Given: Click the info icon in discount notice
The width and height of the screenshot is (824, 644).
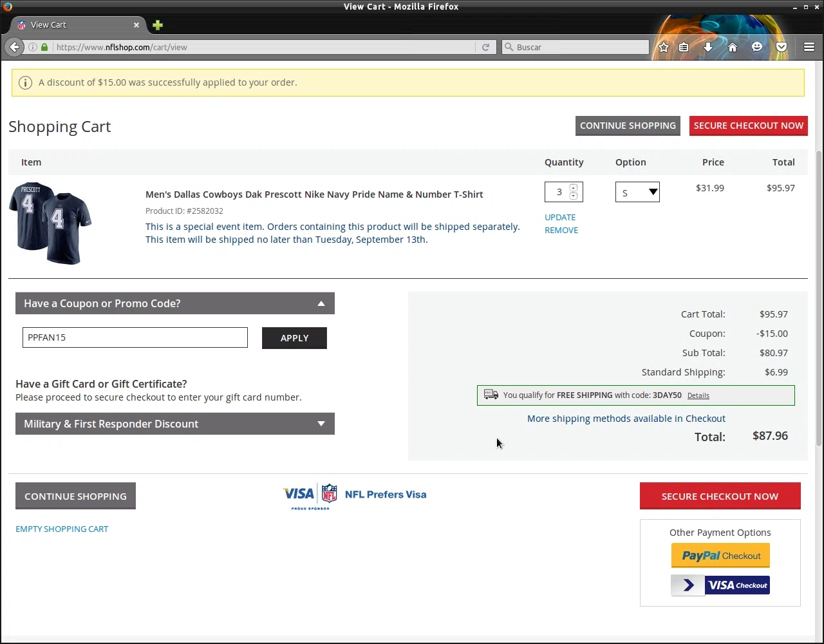Looking at the screenshot, I should click(25, 82).
